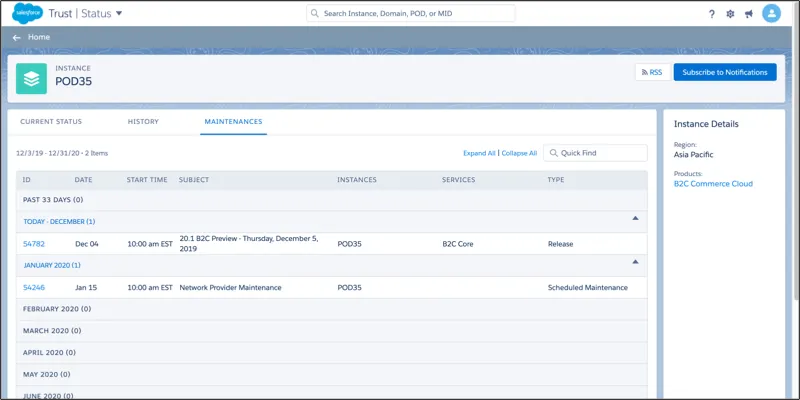
Task: Open the help question mark icon
Action: pyautogui.click(x=712, y=14)
